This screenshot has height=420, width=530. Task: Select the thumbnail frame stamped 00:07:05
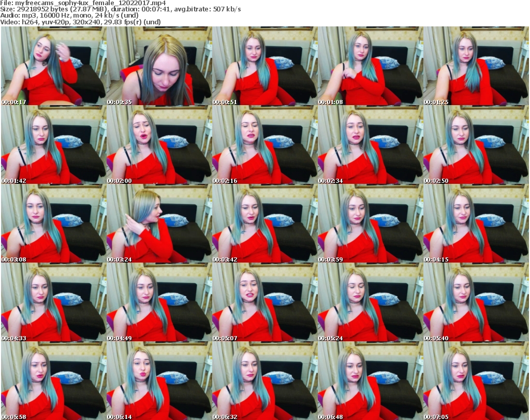coord(476,381)
